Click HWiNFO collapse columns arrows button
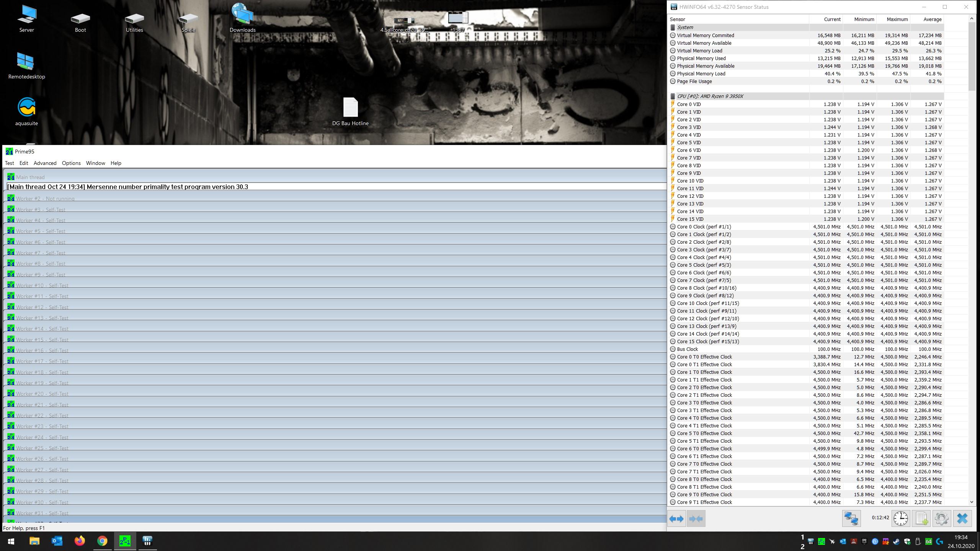Image resolution: width=980 pixels, height=551 pixels. [x=696, y=519]
